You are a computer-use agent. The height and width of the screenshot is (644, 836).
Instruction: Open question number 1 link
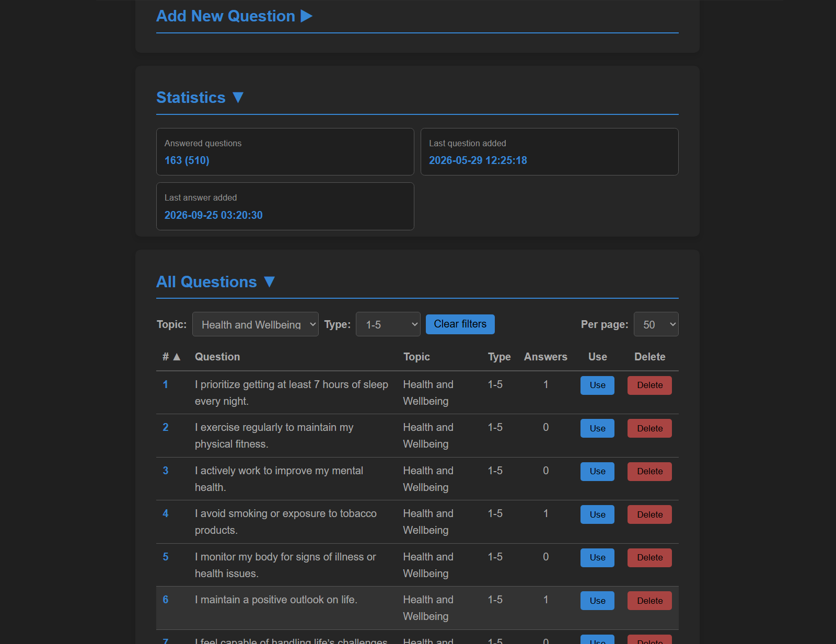point(166,384)
